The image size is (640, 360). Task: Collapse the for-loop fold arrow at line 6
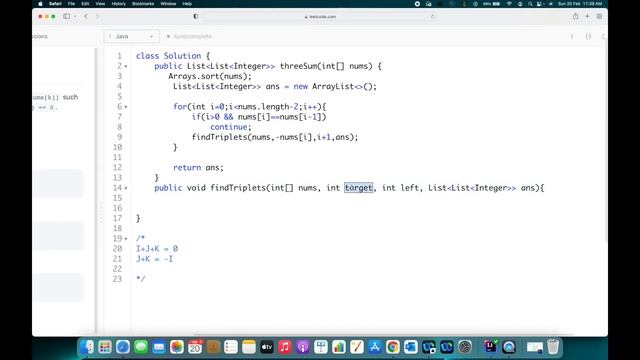pyautogui.click(x=126, y=107)
